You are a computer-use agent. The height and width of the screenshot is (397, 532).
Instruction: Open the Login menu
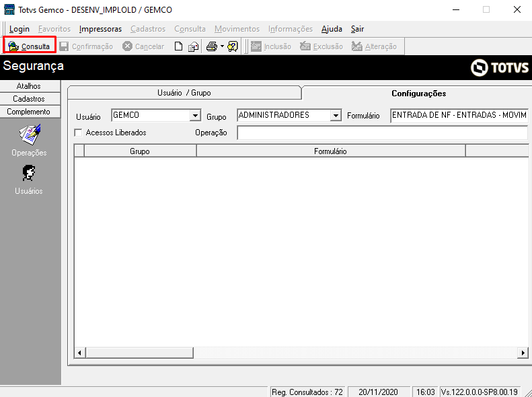coord(20,29)
